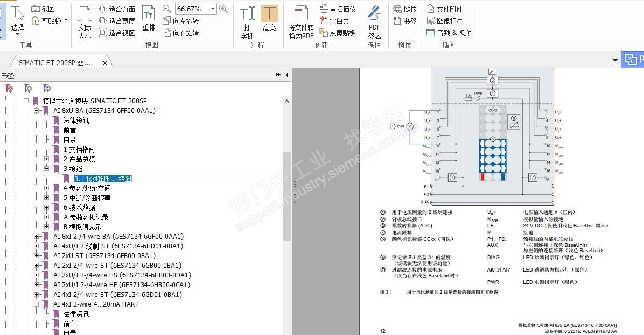
Task: Select the 打字机 typewriter tool
Action: (x=247, y=23)
